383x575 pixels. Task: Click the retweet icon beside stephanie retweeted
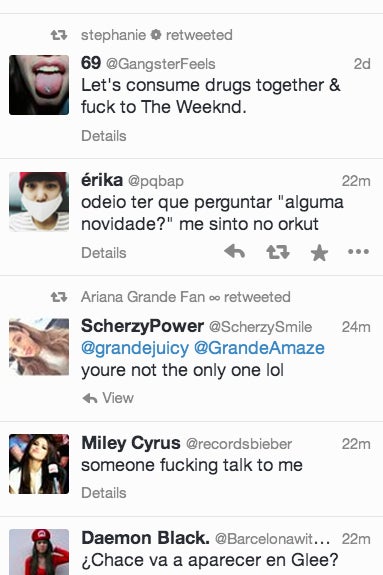click(59, 35)
